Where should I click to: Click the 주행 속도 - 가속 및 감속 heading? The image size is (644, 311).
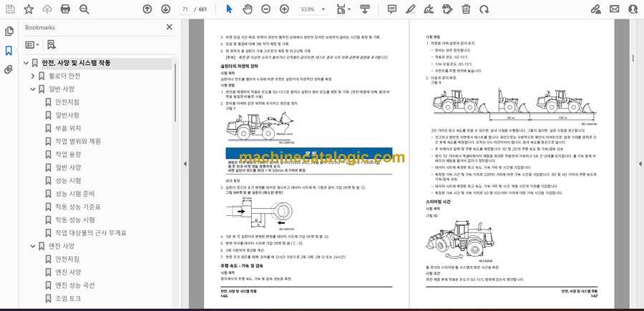[241, 266]
